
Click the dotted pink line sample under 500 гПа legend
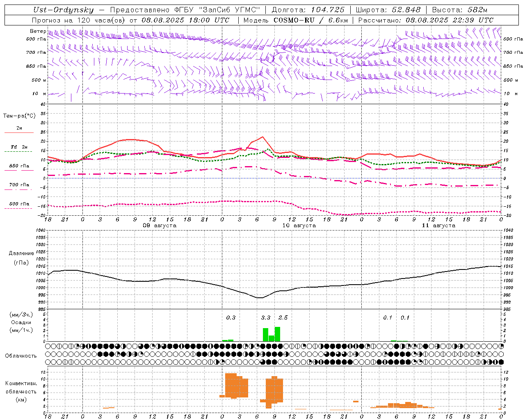click(19, 208)
